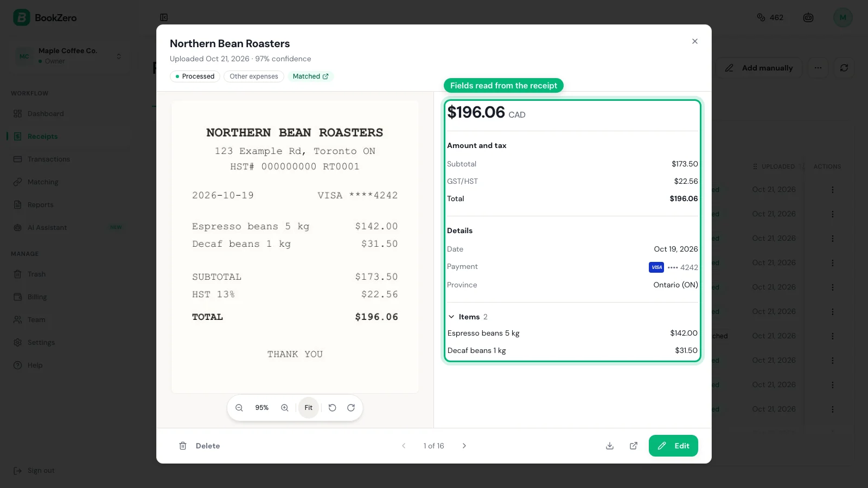Open the credits counter showing 462
Viewport: 868px width, 488px height.
pos(770,17)
